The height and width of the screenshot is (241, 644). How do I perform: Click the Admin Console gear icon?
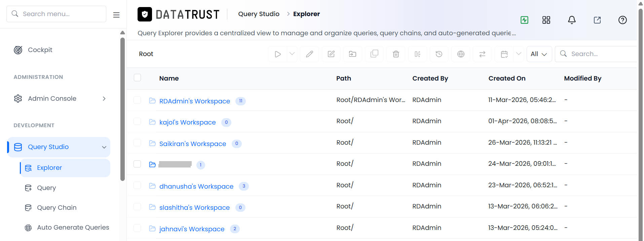coord(18,99)
